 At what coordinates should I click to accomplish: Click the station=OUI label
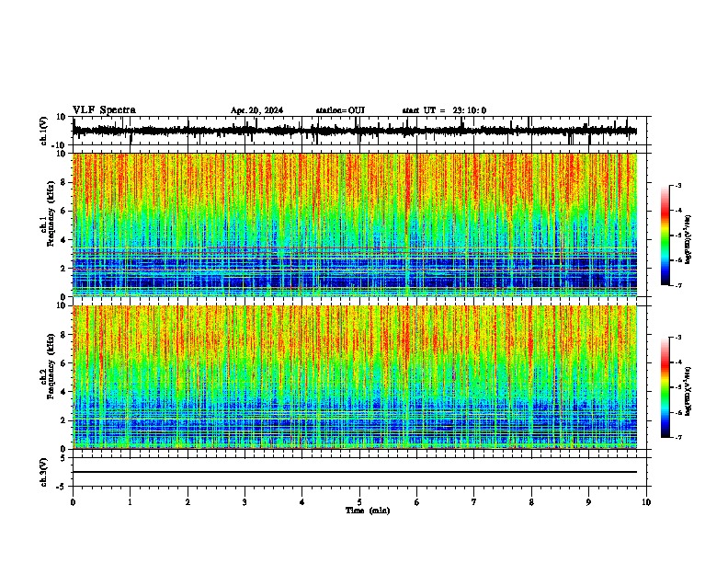click(x=340, y=110)
